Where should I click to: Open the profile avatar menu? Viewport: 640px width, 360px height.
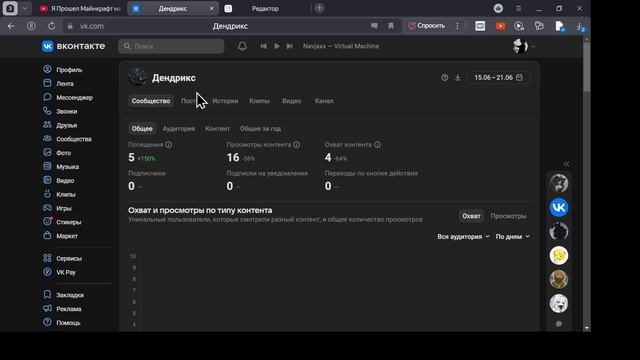click(523, 46)
